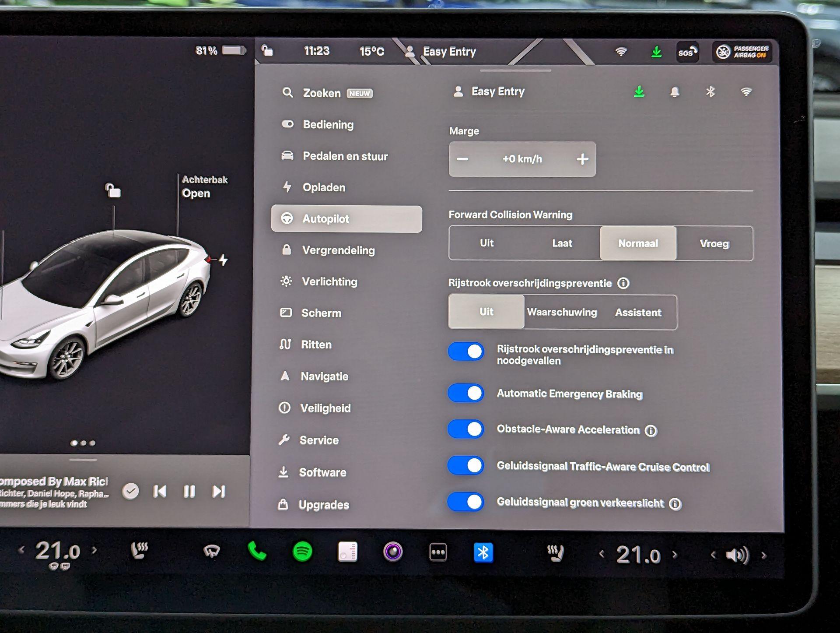The height and width of the screenshot is (633, 840).
Task: Open the dashcam camera app
Action: (x=393, y=552)
